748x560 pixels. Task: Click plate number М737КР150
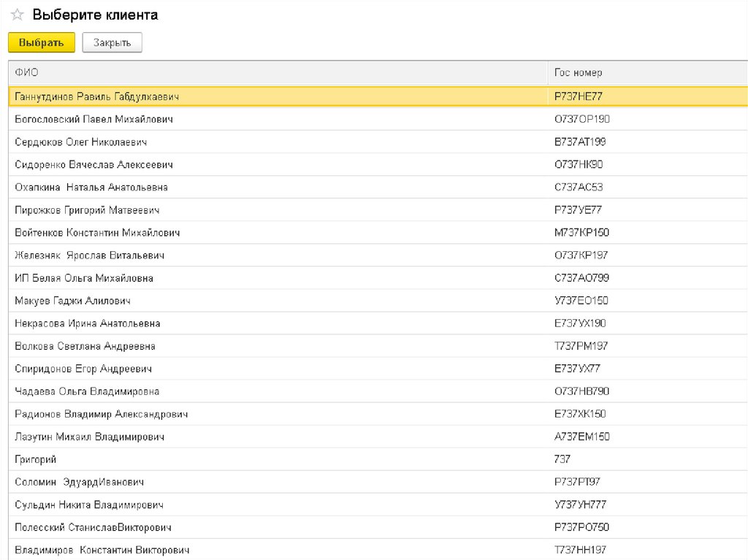581,233
